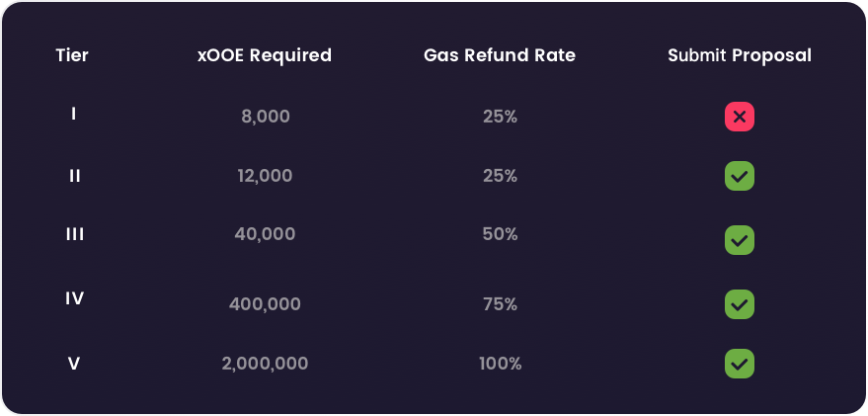This screenshot has height=416, width=868.
Task: Click the 8,000 xOOE value
Action: pyautogui.click(x=266, y=117)
